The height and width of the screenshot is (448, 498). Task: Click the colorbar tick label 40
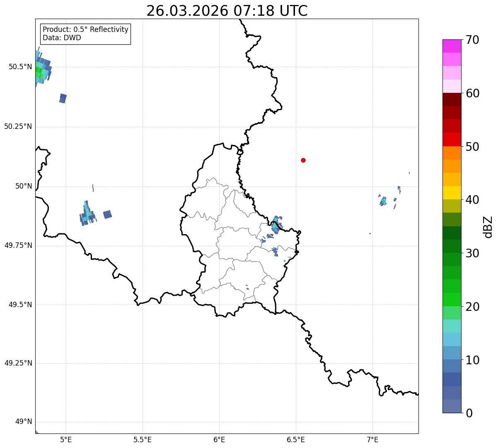pyautogui.click(x=472, y=200)
